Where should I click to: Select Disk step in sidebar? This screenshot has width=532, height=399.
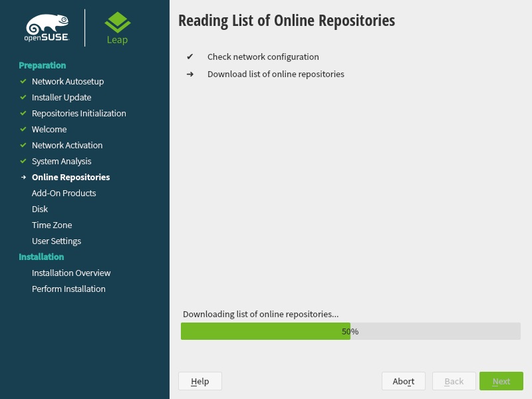(x=40, y=209)
